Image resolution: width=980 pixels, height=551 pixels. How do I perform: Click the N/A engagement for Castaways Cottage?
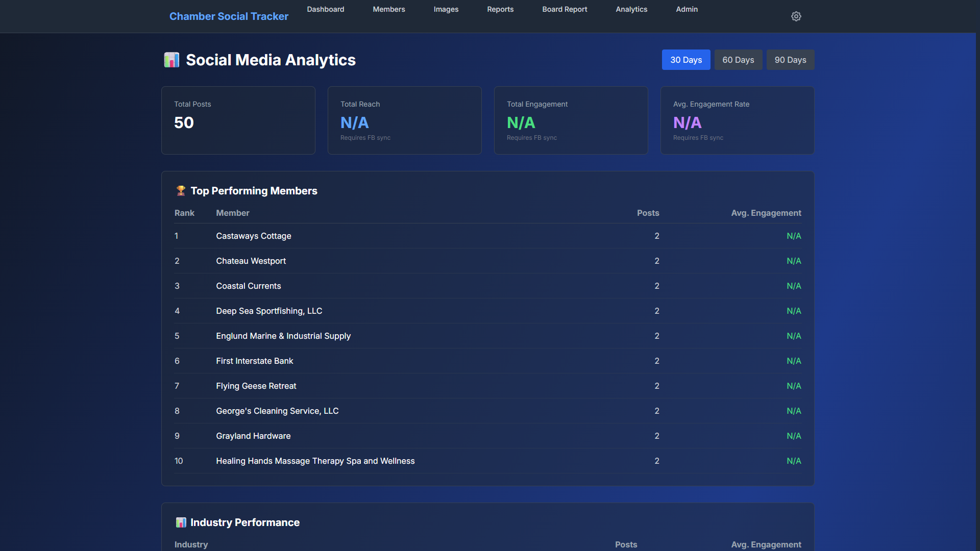point(794,236)
